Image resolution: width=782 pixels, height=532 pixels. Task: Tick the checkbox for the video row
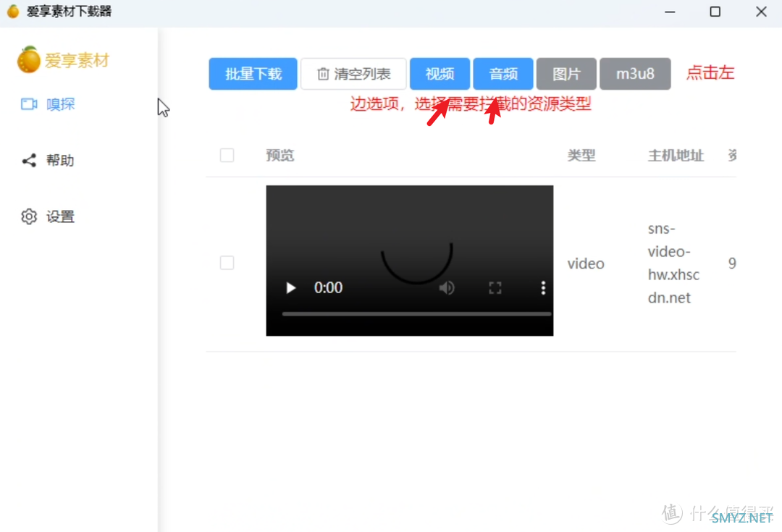coord(227,263)
